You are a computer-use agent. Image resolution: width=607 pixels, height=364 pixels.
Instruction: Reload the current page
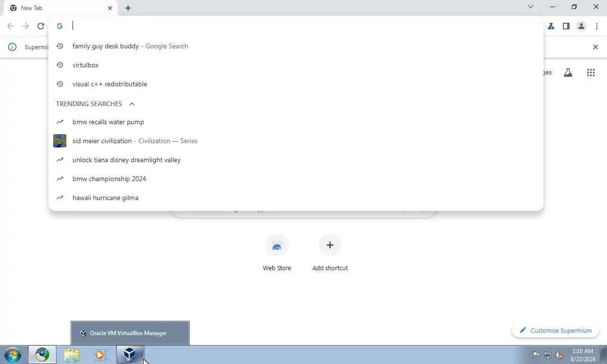[41, 26]
